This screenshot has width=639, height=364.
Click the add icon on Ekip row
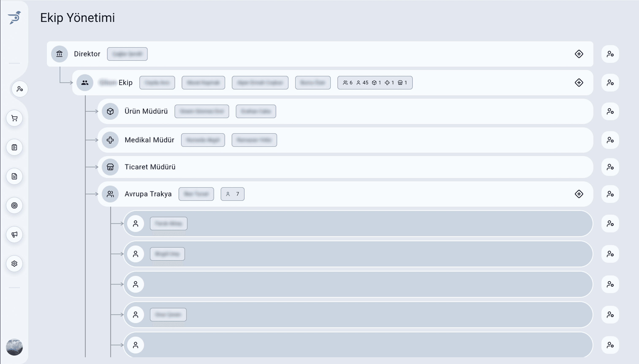579,83
